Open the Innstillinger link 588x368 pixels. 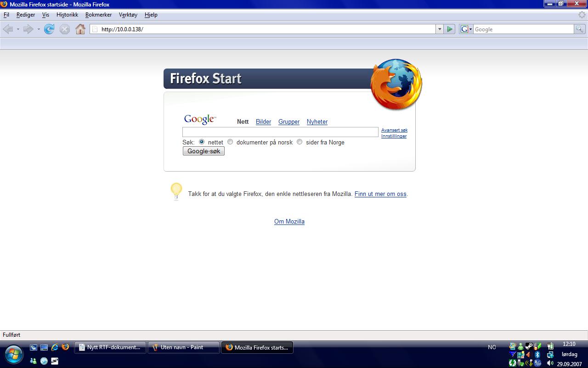pos(394,136)
